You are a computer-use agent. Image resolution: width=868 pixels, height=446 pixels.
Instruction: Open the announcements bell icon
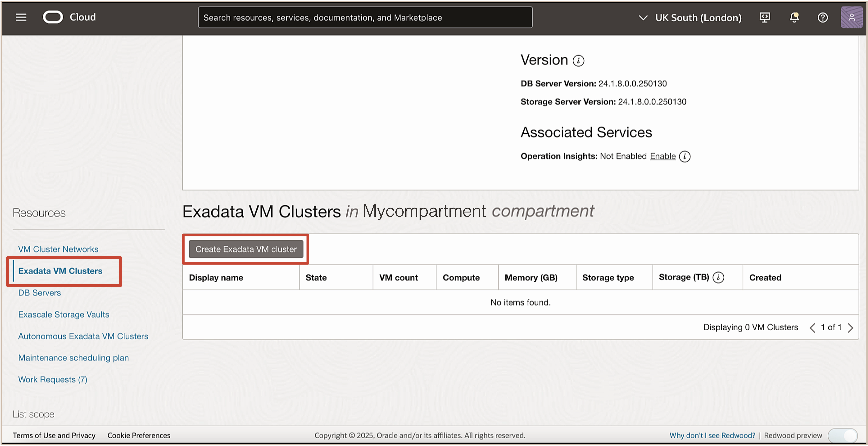tap(794, 18)
